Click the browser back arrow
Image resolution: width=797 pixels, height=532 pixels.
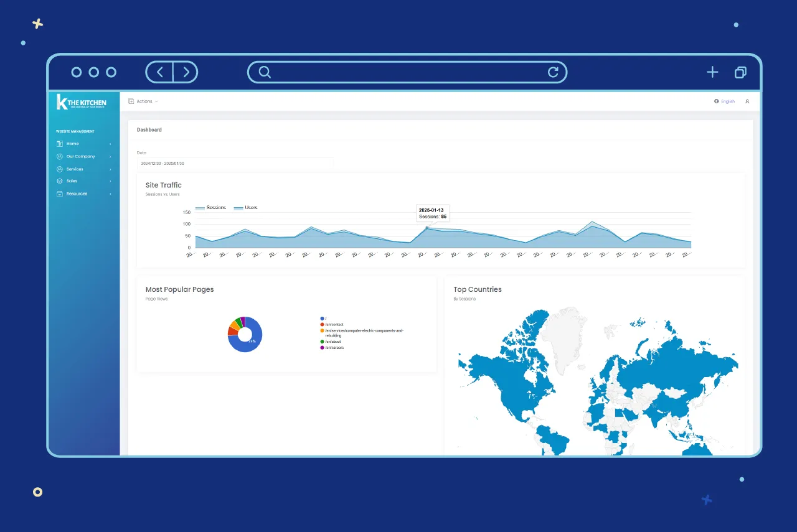[160, 72]
